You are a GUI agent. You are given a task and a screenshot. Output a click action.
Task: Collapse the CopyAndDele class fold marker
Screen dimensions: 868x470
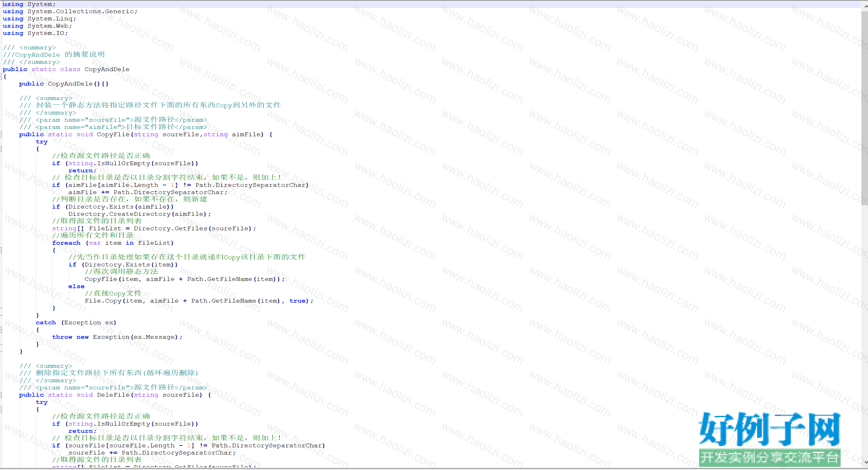point(1,76)
